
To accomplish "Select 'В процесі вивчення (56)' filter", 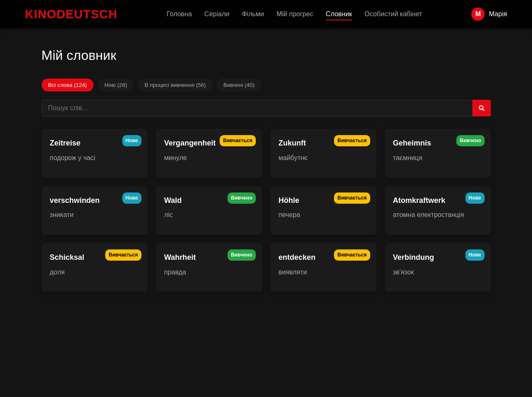I will click(x=175, y=85).
